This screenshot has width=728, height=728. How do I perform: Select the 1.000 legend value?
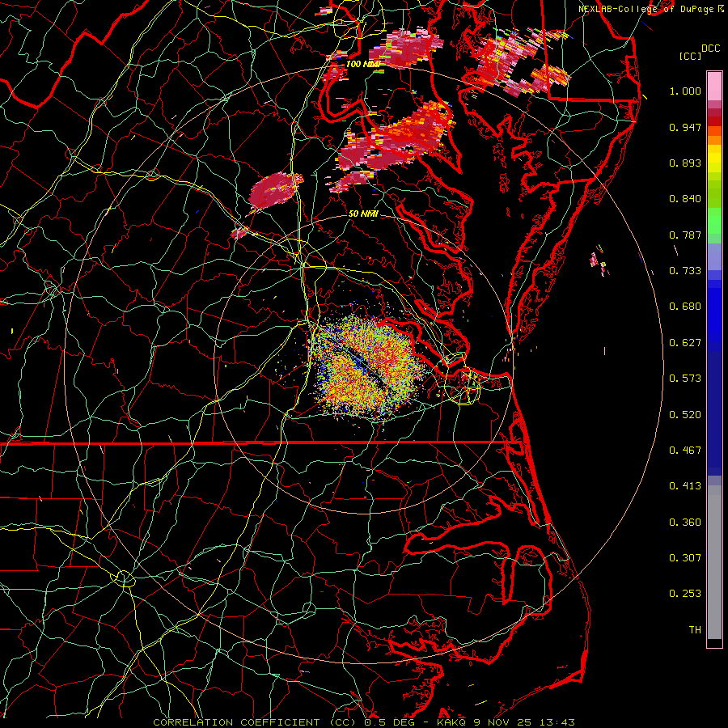tap(685, 91)
